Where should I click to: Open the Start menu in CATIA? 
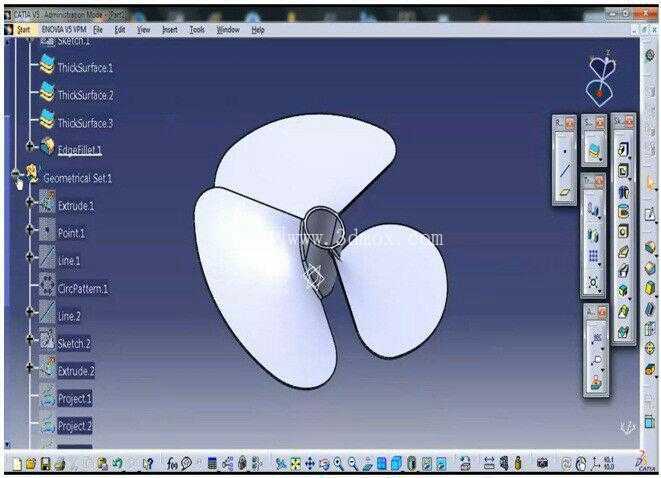(23, 30)
